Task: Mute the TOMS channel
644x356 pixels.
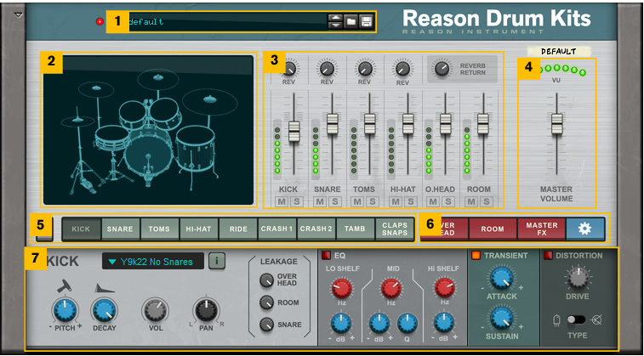Action: [357, 201]
